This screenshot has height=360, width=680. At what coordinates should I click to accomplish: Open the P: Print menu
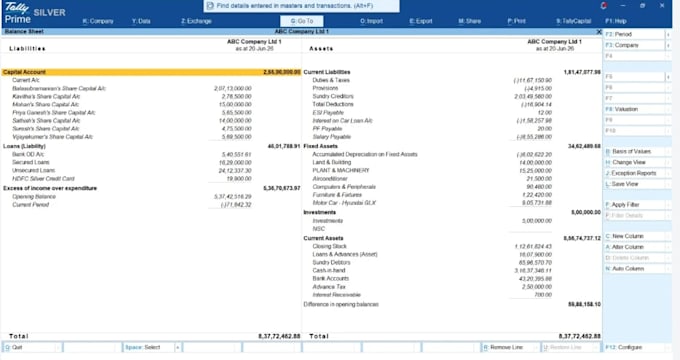point(517,21)
